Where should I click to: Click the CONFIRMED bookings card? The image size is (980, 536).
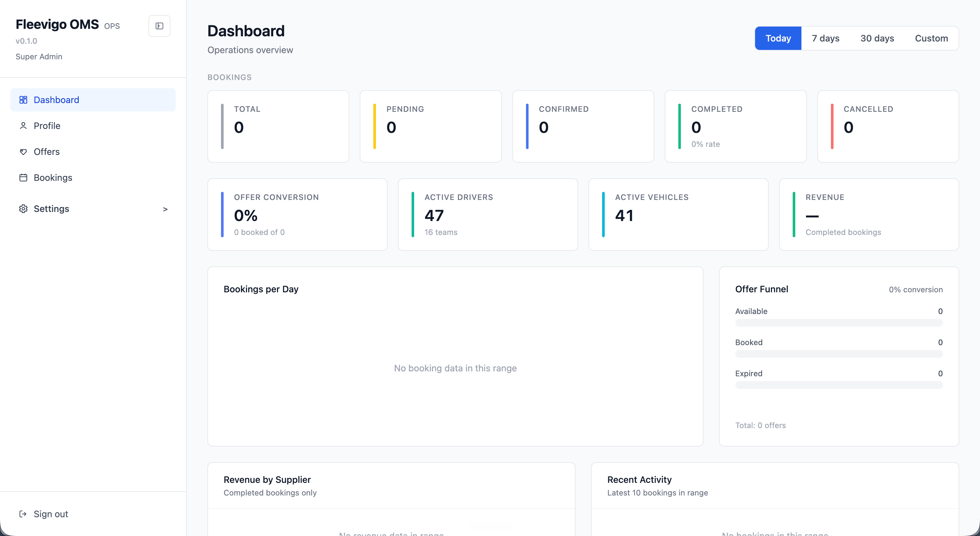(x=583, y=126)
